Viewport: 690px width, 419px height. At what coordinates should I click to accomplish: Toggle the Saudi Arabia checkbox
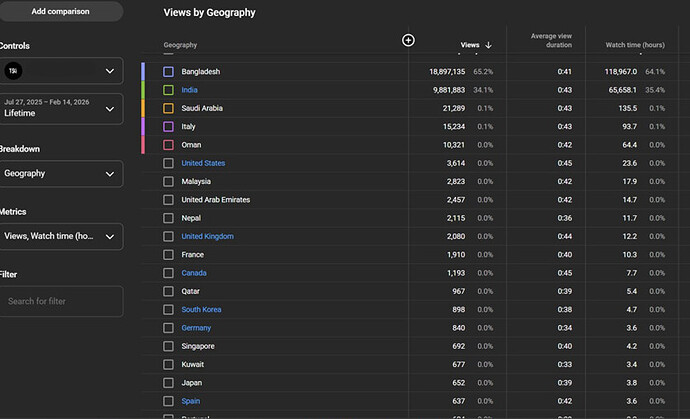169,108
